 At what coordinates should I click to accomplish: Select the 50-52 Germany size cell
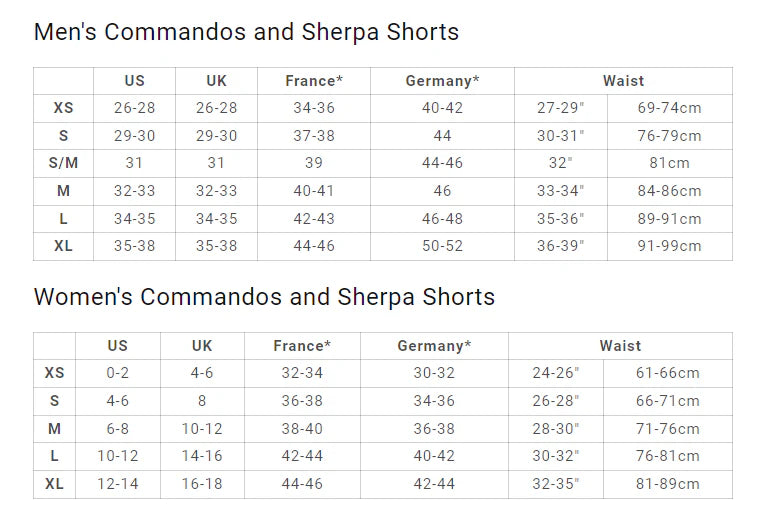(442, 246)
